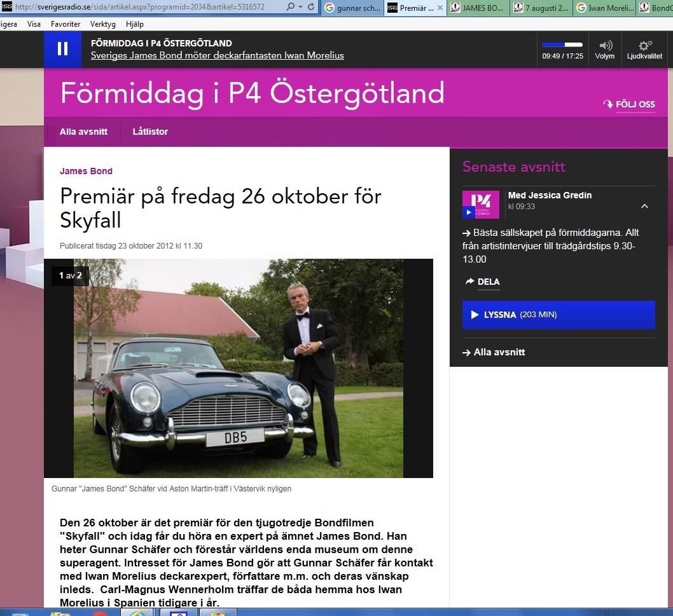Click the Sveriges James Bond episode link

217,55
